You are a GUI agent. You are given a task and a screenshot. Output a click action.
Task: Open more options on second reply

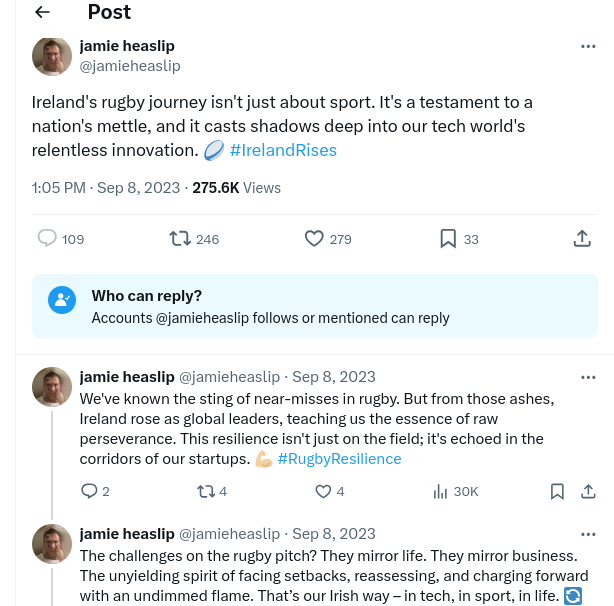point(588,534)
